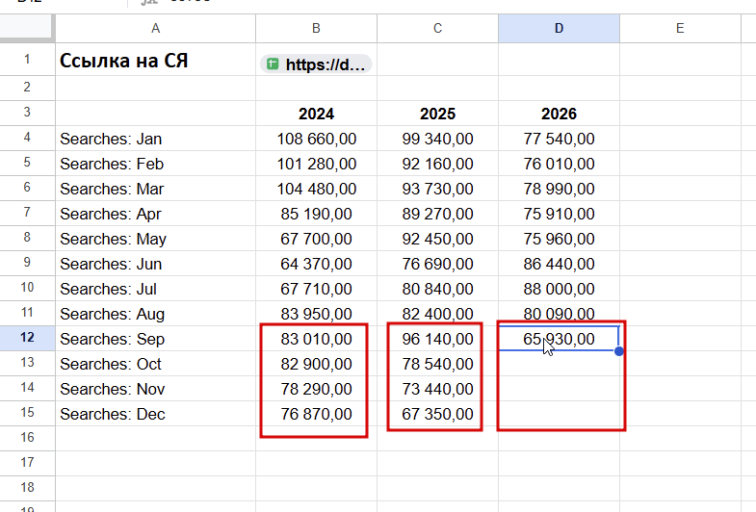The height and width of the screenshot is (512, 756).
Task: Click cell with value 88 000,00
Action: [x=559, y=289]
